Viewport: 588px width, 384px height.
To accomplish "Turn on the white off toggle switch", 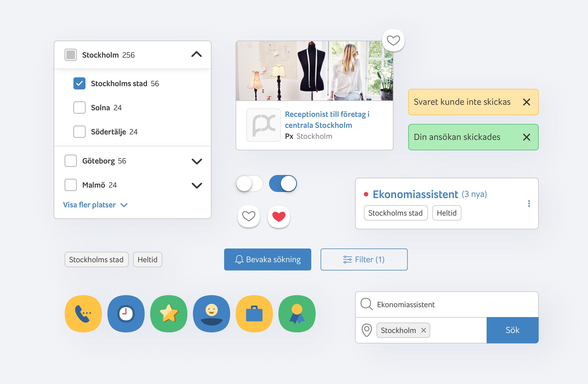I will pos(250,183).
